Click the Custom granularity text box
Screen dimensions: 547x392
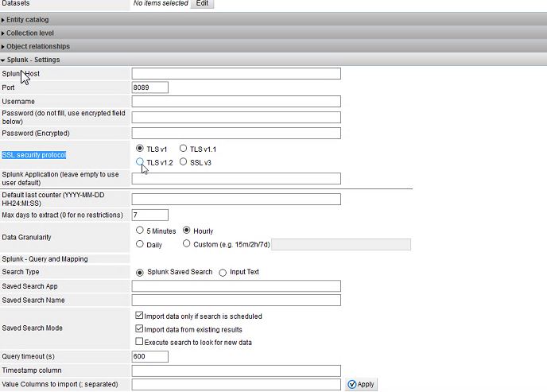(341, 244)
